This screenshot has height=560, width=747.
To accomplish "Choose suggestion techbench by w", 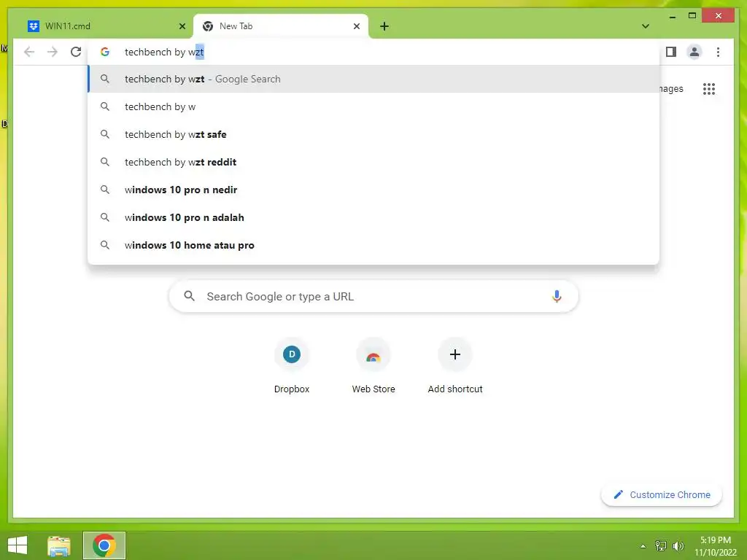I will pos(373,106).
